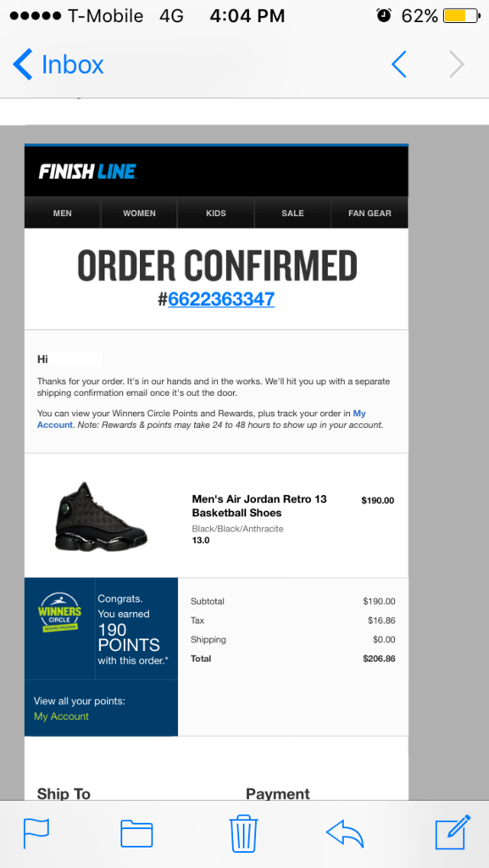Image resolution: width=489 pixels, height=868 pixels.
Task: Tap the battery indicator in status bar
Action: coord(462,15)
